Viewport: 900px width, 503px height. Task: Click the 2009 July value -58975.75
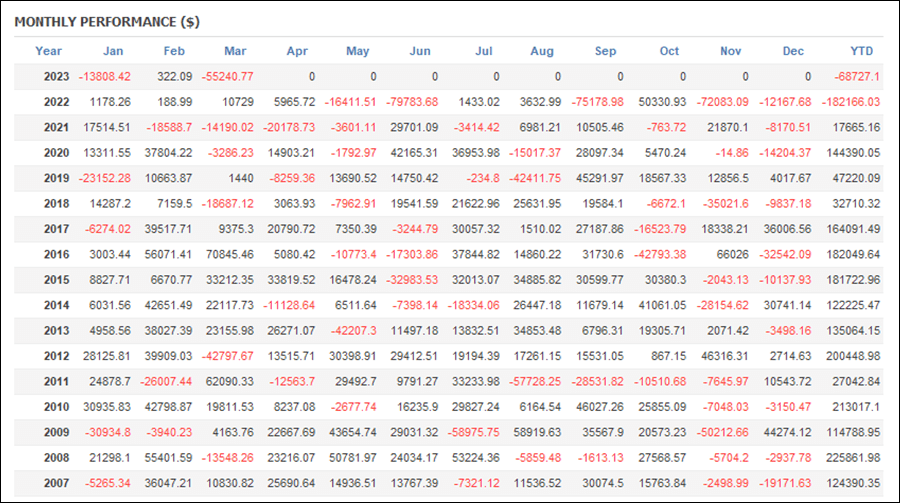(x=474, y=432)
